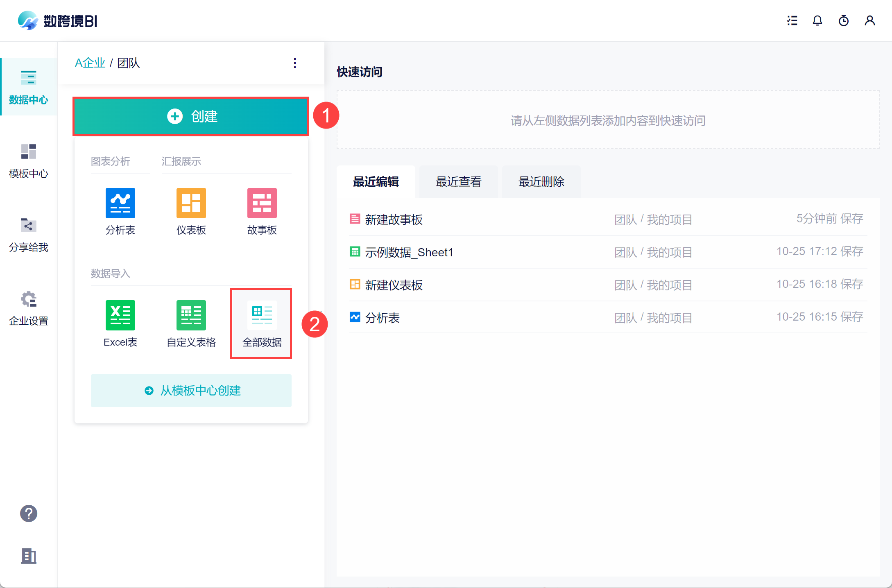
Task: Open 示例数据_Sheet1 from recent list
Action: [x=409, y=252]
